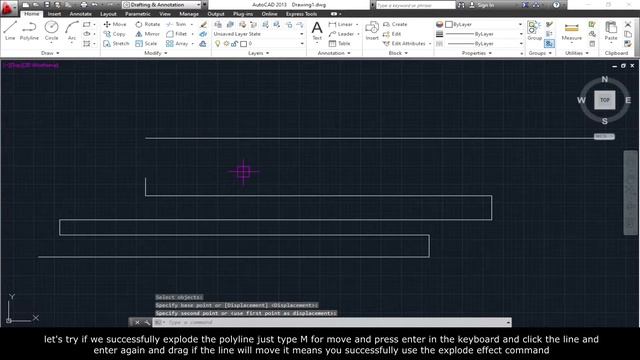Click the Rotate tool
Viewport: 640px width, 360px height.
coord(147,24)
